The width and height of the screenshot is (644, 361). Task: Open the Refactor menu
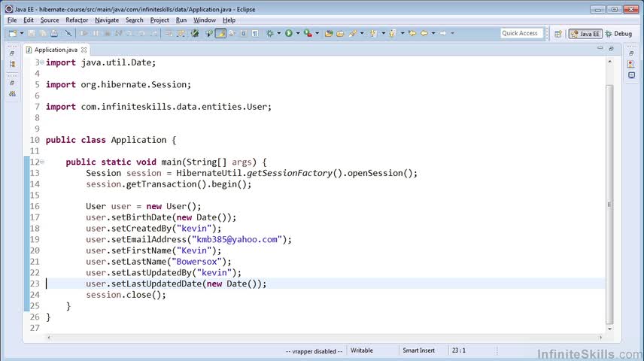tap(77, 20)
